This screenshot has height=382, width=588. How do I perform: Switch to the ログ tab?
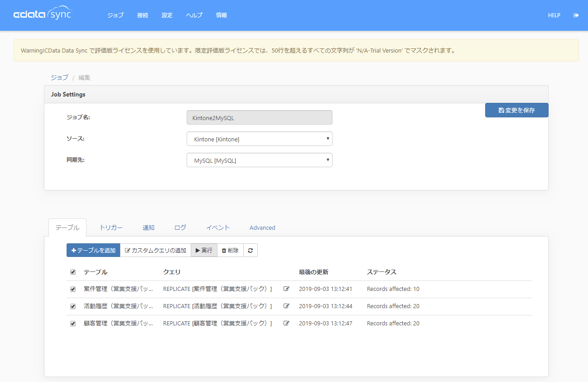coord(180,227)
